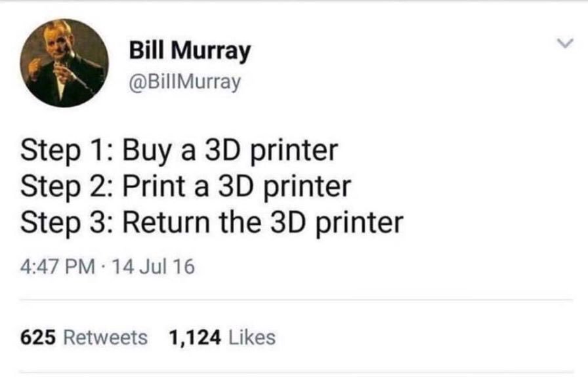Click the word "Return" in Step 3
The width and height of the screenshot is (588, 377).
click(x=167, y=222)
